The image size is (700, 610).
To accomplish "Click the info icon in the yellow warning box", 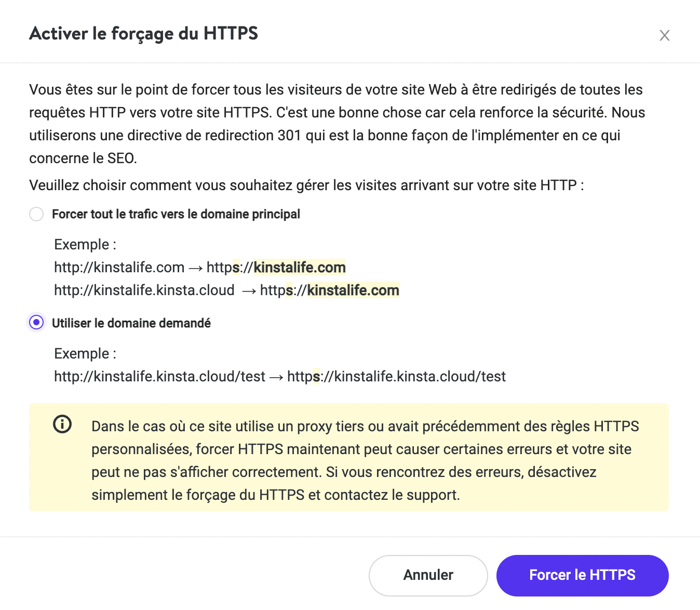I will point(62,424).
